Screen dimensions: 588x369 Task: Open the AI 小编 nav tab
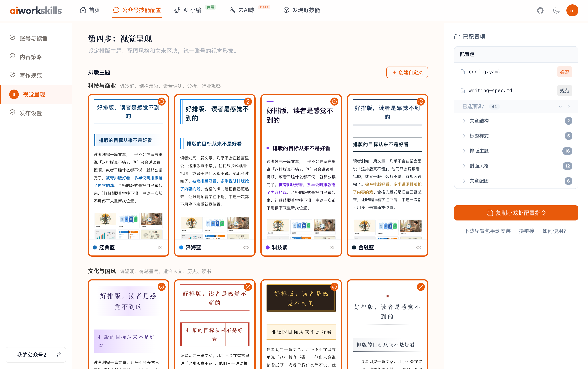188,10
